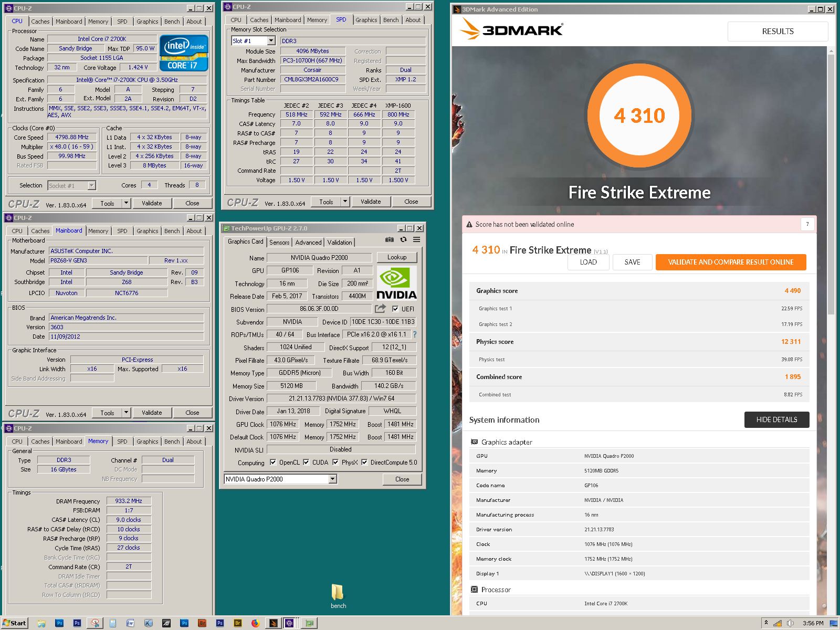Image resolution: width=840 pixels, height=630 pixels.
Task: Switch to Advanced tab in GPU-Z
Action: click(x=308, y=243)
